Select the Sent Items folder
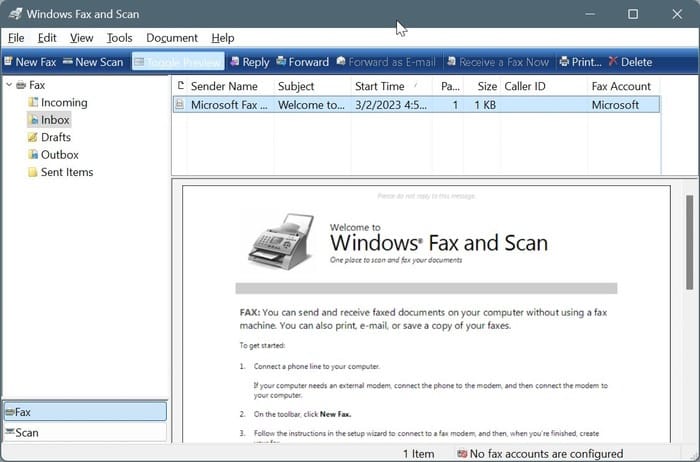Screen dimensions: 700x462 [61, 172]
